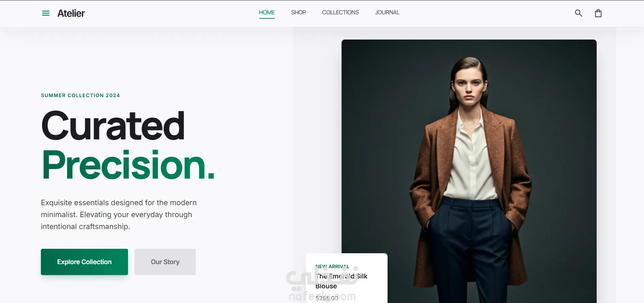The width and height of the screenshot is (644, 303).
Task: Open The Emerald Silk Blouse product title
Action: tap(341, 281)
